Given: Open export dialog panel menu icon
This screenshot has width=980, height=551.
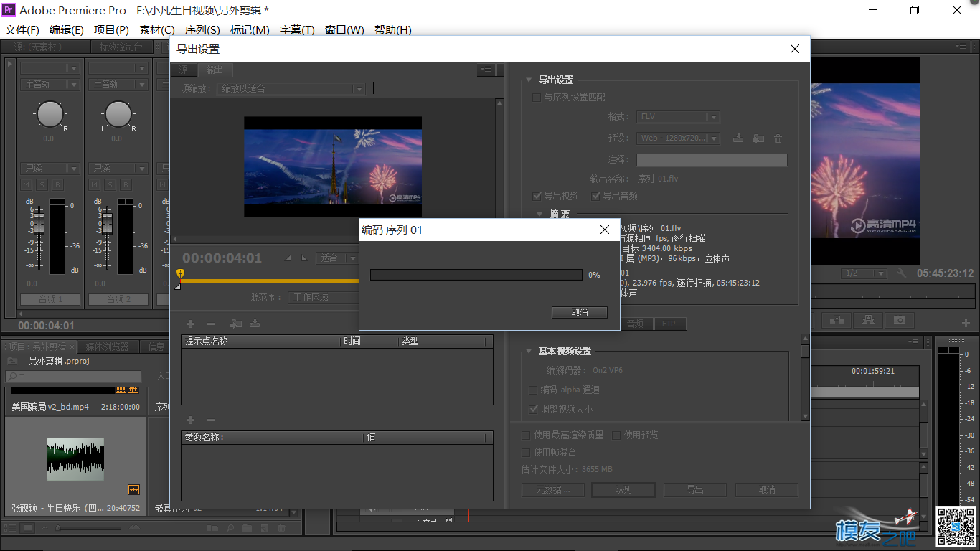Looking at the screenshot, I should pyautogui.click(x=486, y=70).
